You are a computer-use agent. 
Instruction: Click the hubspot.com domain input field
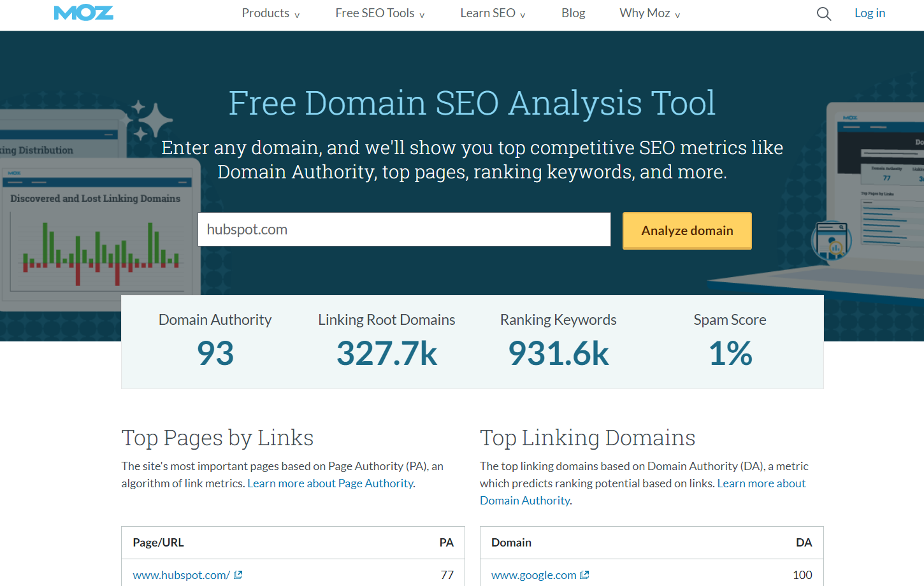pyautogui.click(x=404, y=229)
